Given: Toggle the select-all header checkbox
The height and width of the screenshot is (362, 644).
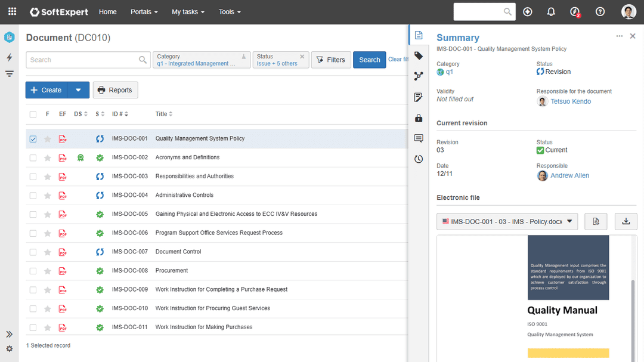Looking at the screenshot, I should point(33,114).
